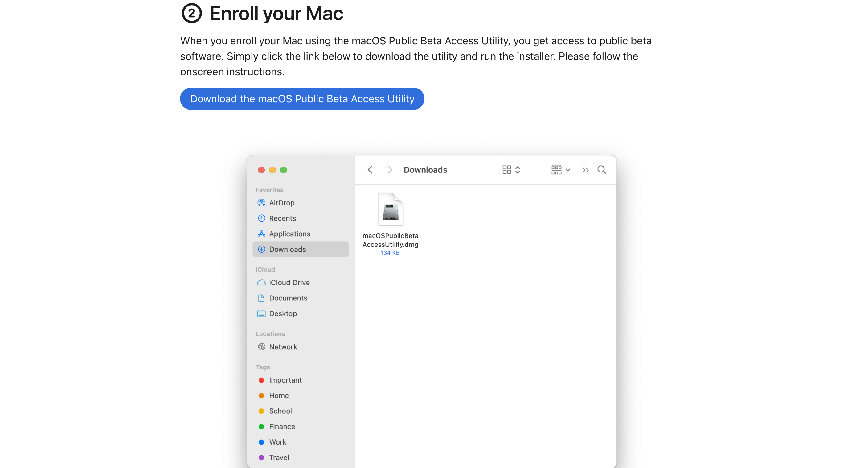
Task: Open Applications in the Finder sidebar
Action: click(x=301, y=234)
